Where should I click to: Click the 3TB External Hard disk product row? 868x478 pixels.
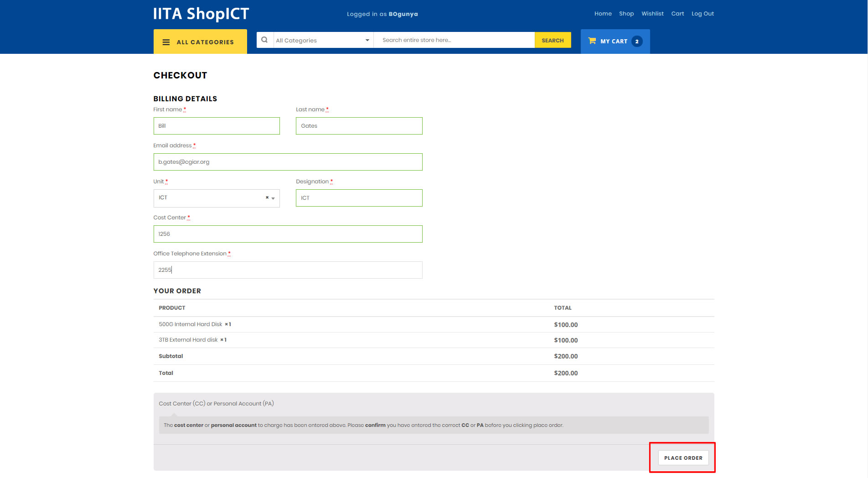434,340
